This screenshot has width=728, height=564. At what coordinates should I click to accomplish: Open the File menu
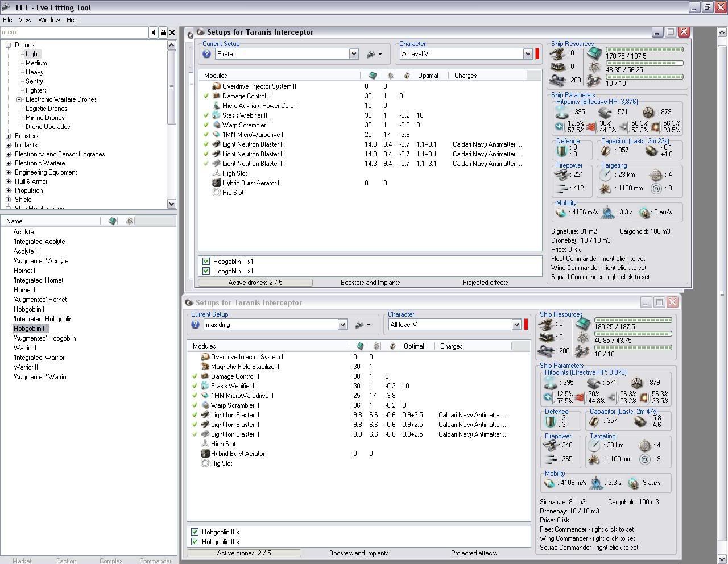pyautogui.click(x=7, y=20)
